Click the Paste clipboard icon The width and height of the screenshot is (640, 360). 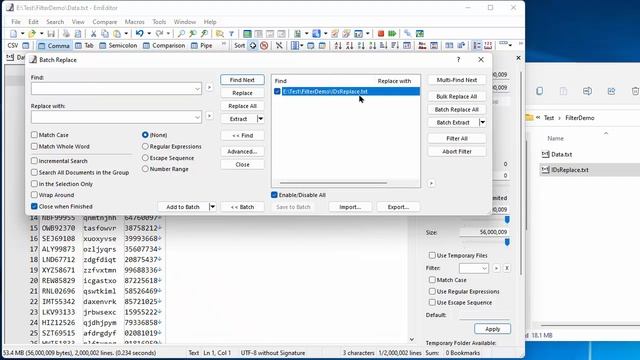117,33
